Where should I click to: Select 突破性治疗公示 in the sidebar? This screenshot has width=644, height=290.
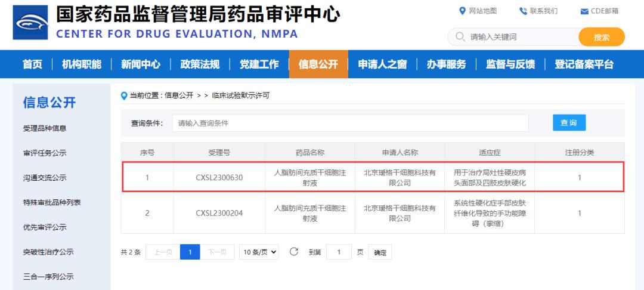(x=48, y=252)
